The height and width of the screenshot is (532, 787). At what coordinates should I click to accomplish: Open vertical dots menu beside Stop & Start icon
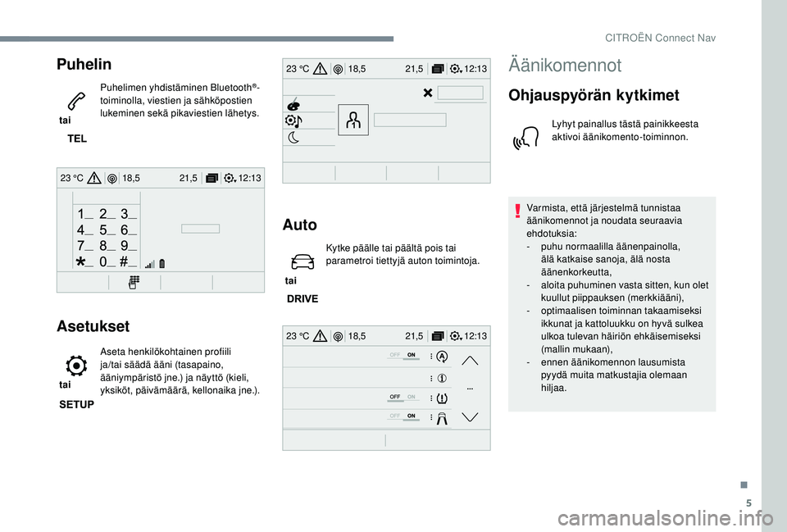430,357
